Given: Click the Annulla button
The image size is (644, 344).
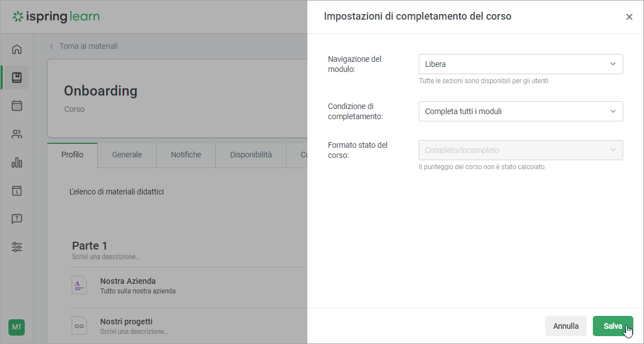Looking at the screenshot, I should click(x=566, y=326).
